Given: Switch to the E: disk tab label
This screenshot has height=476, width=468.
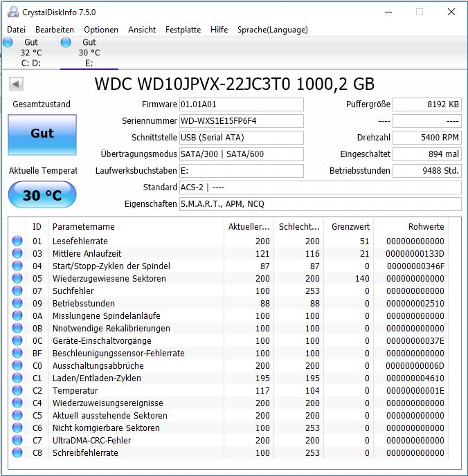Looking at the screenshot, I should (x=89, y=63).
